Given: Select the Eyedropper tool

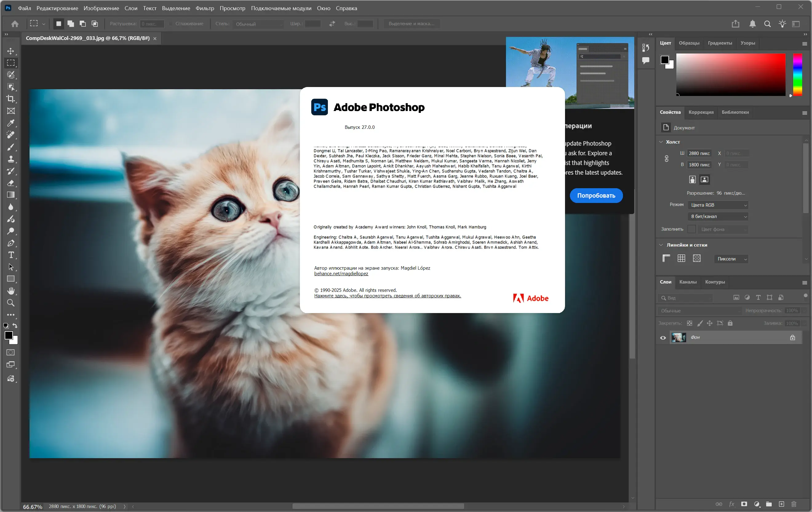Looking at the screenshot, I should pos(11,123).
